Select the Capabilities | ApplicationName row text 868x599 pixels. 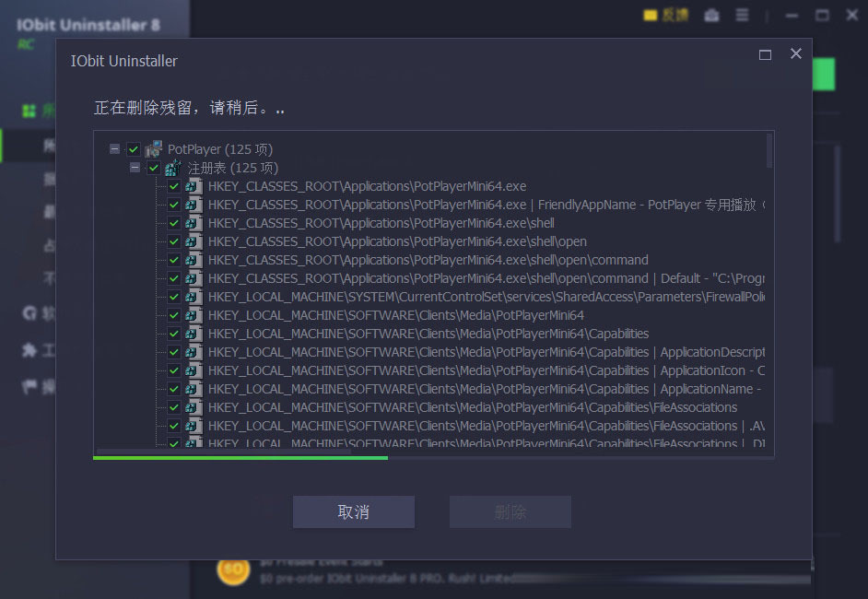[x=485, y=389]
